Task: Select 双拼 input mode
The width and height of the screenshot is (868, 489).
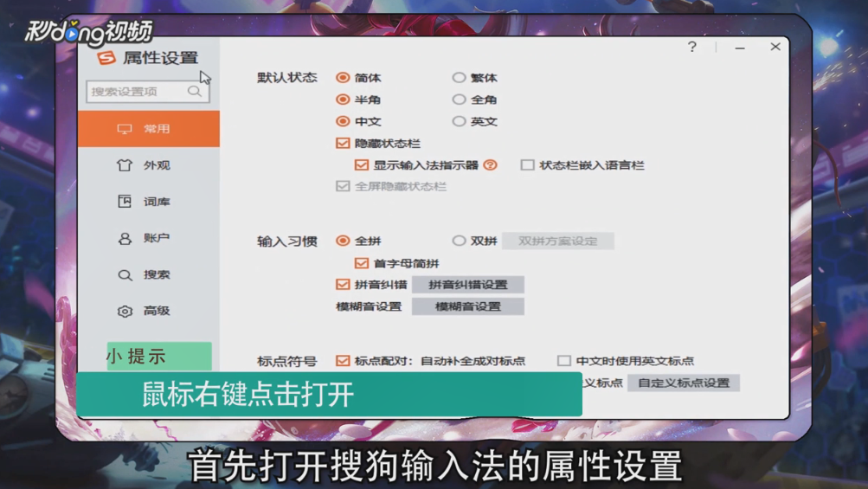Action: [x=459, y=241]
